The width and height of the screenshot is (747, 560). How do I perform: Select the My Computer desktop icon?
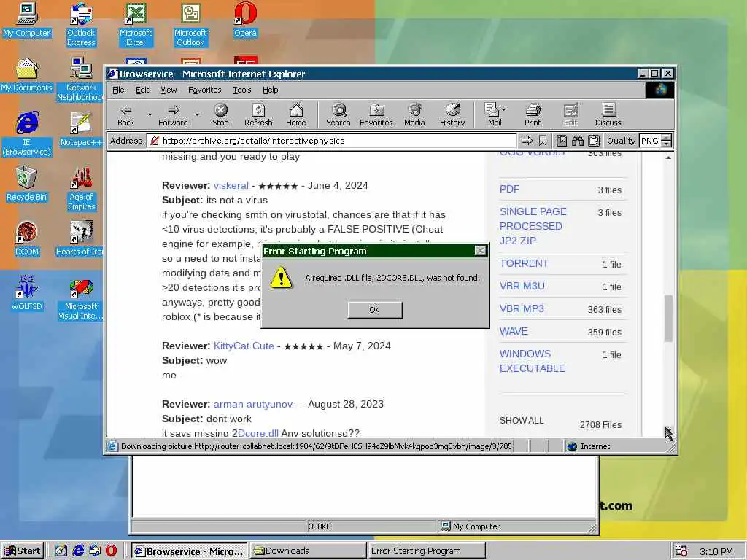coord(27,20)
